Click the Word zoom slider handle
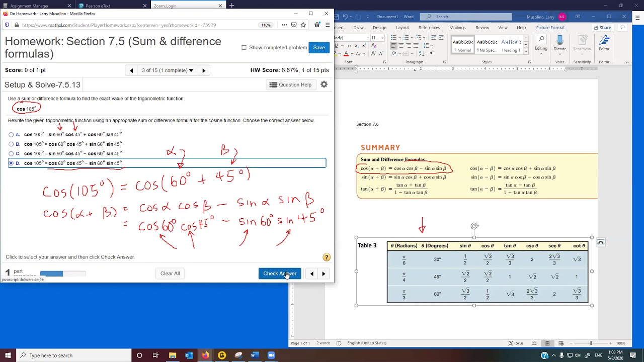The height and width of the screenshot is (362, 644). tap(591, 343)
